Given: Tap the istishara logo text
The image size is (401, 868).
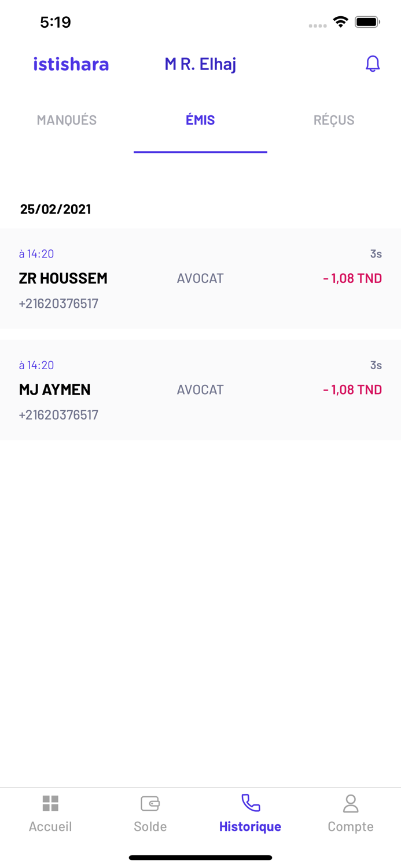Looking at the screenshot, I should coord(71,64).
